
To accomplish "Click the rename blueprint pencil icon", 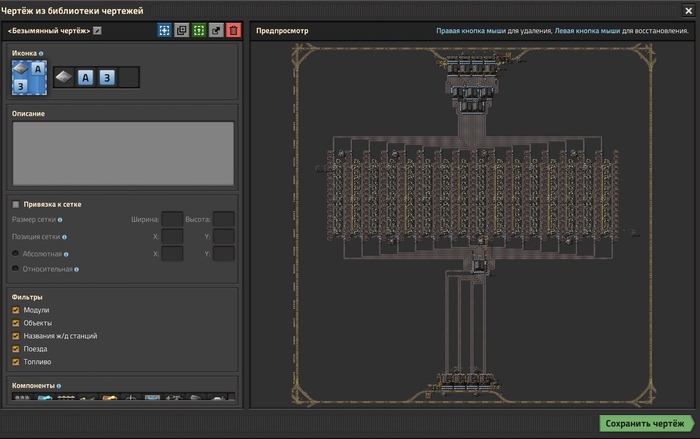I will coord(97,31).
